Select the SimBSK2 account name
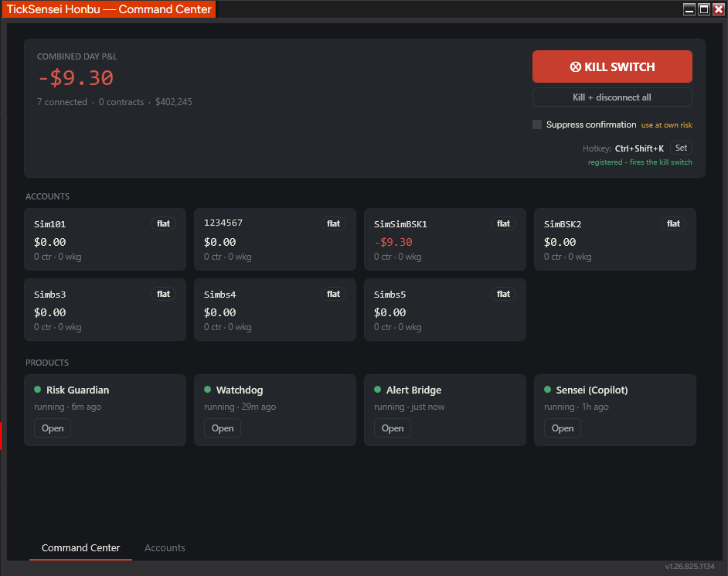The height and width of the screenshot is (576, 728). [x=563, y=224]
